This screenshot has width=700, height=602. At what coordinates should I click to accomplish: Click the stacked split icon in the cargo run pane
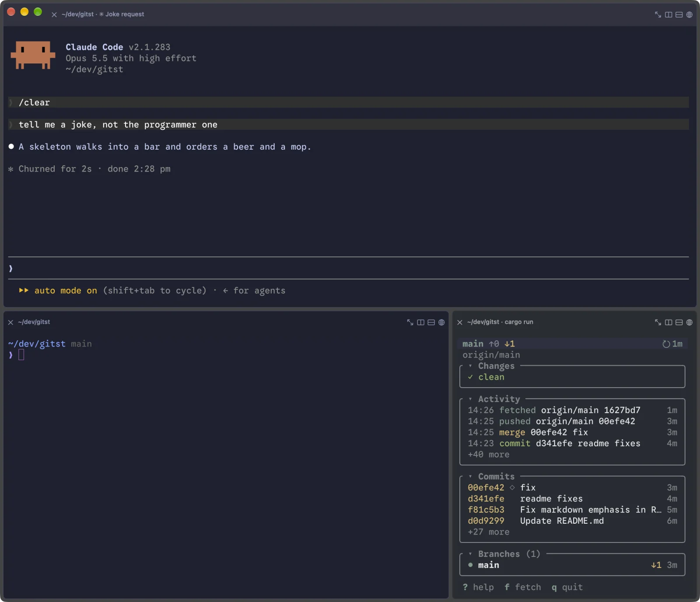coord(679,322)
